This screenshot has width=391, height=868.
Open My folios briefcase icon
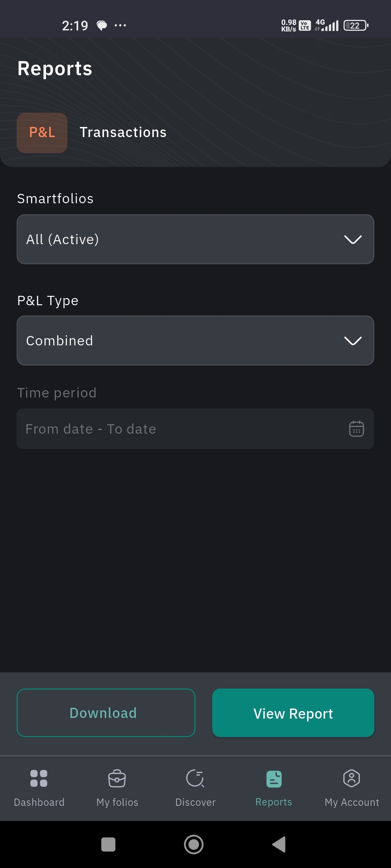(x=117, y=778)
